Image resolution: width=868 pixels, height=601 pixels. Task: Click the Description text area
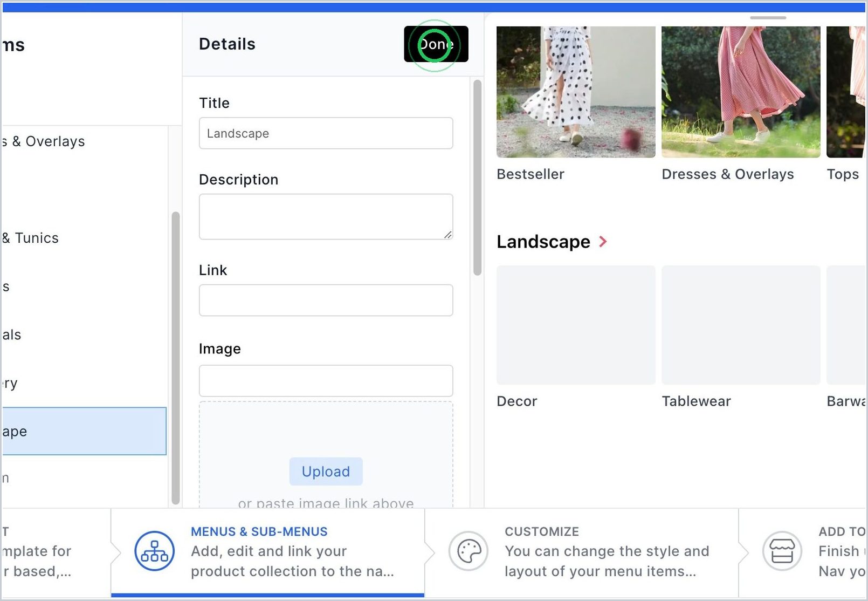[x=326, y=216]
